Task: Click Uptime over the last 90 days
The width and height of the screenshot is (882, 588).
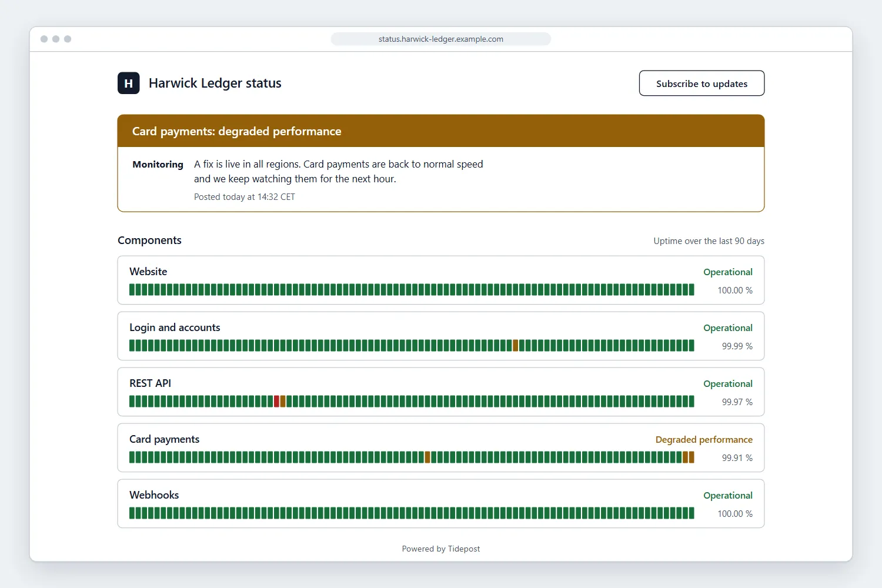Action: pos(709,241)
